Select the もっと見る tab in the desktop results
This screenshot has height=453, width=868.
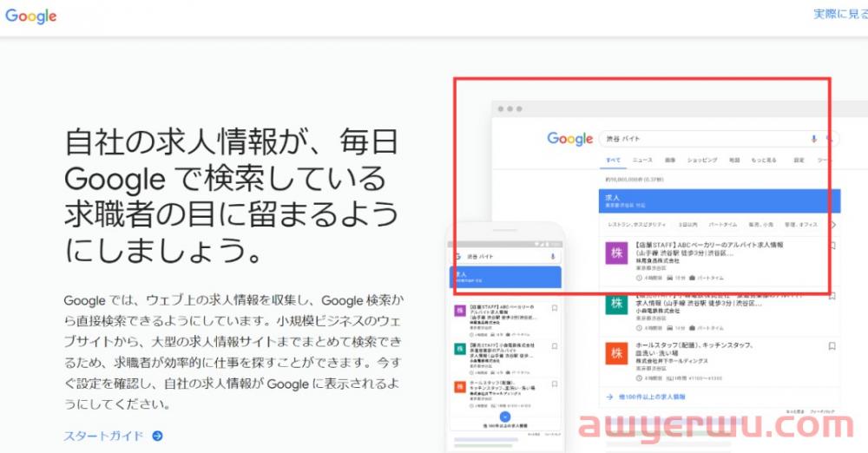coord(763,160)
